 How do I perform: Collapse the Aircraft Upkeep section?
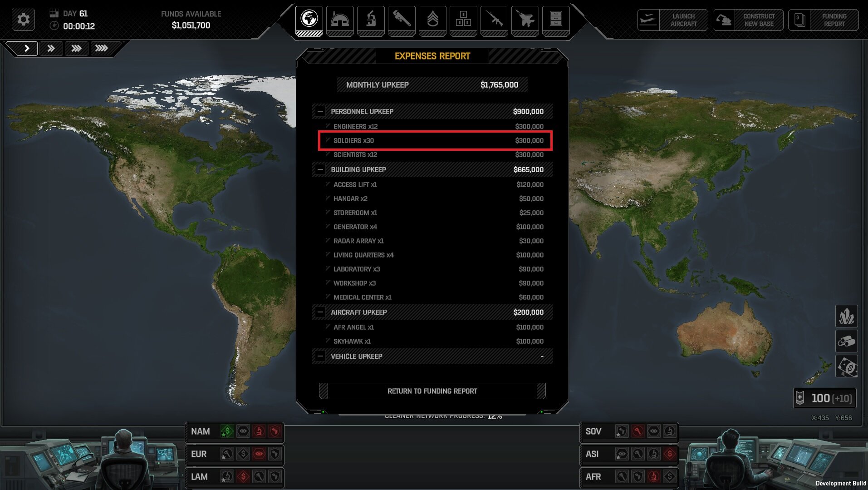(320, 312)
